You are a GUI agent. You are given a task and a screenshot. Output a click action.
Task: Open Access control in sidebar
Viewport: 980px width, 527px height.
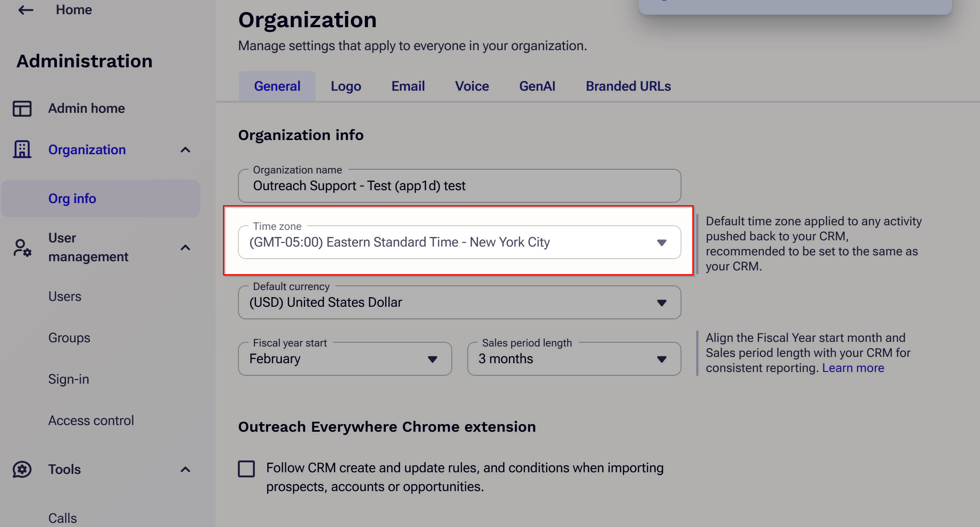pos(91,420)
